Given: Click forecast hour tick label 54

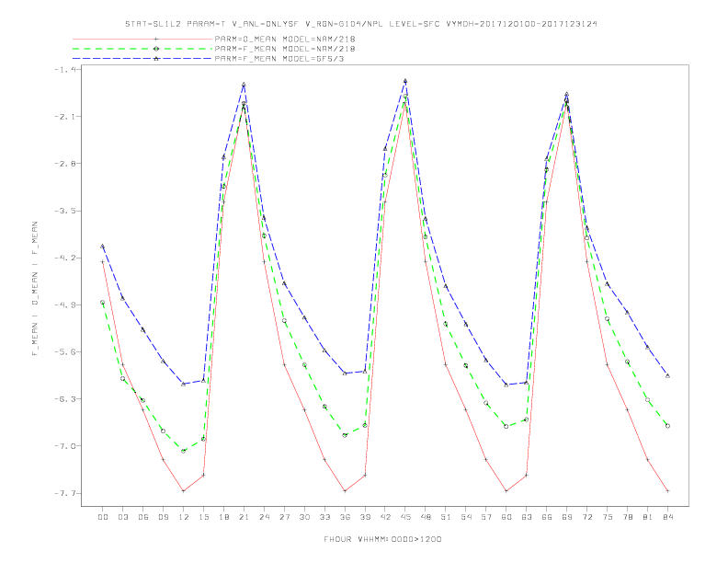Looking at the screenshot, I should pos(466,517).
